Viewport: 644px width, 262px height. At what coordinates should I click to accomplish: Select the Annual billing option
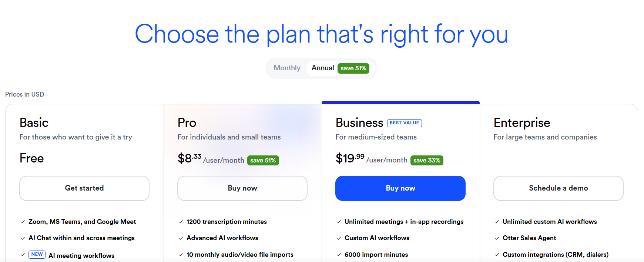323,68
